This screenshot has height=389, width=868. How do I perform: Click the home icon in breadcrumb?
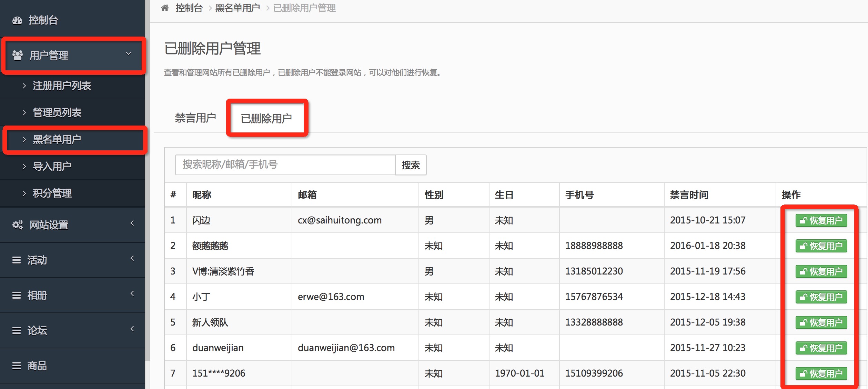(165, 8)
